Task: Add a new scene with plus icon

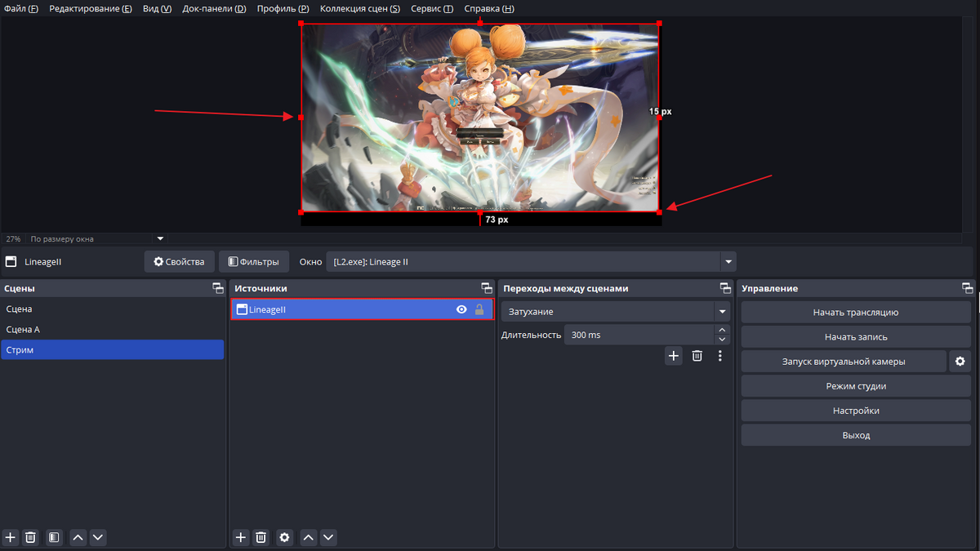Action: pyautogui.click(x=11, y=537)
